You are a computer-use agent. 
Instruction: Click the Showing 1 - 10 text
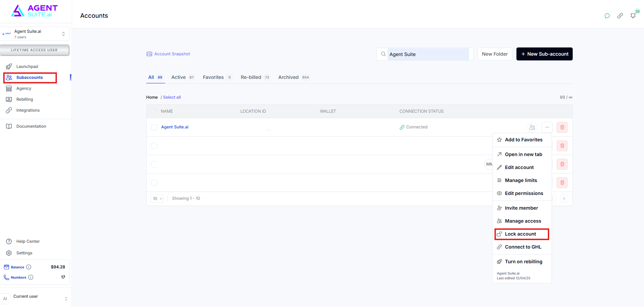pyautogui.click(x=186, y=198)
